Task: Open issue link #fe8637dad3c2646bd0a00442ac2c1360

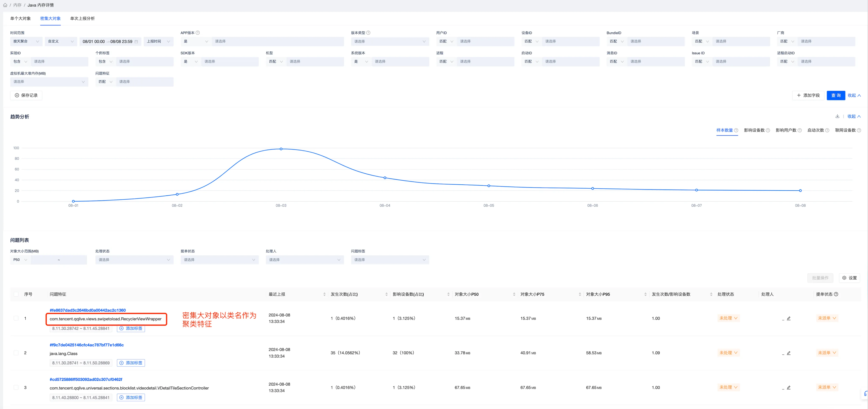Action: [88, 310]
